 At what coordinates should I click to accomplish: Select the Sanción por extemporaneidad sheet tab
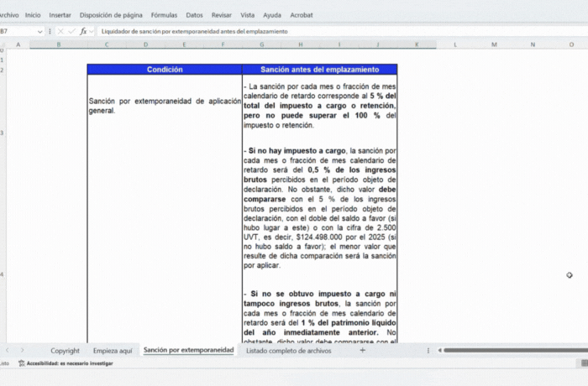[x=189, y=350]
